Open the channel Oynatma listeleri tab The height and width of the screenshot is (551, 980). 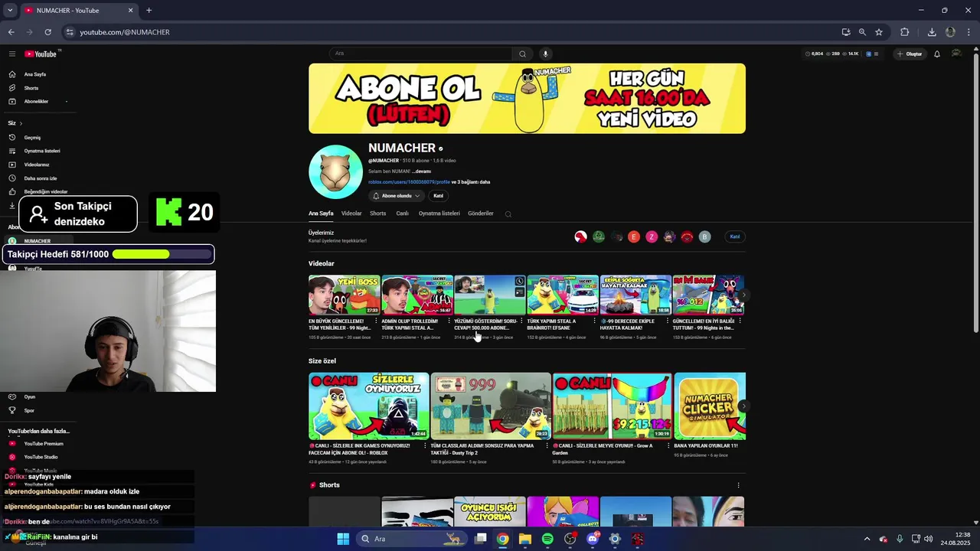point(439,214)
